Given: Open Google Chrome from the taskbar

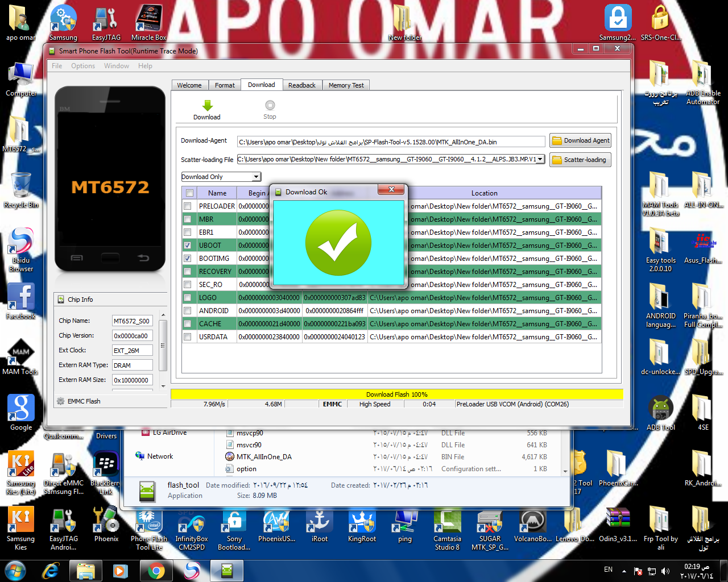Looking at the screenshot, I should (155, 571).
